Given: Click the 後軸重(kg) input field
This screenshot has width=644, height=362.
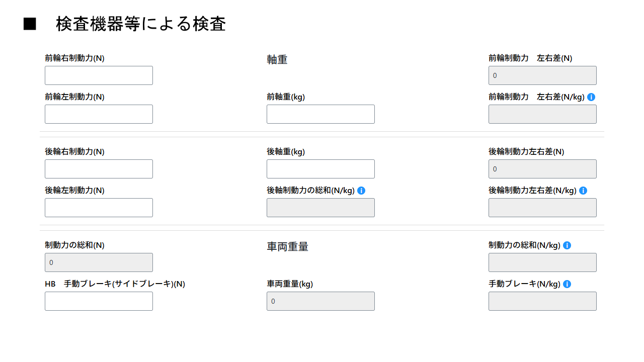Looking at the screenshot, I should click(320, 169).
